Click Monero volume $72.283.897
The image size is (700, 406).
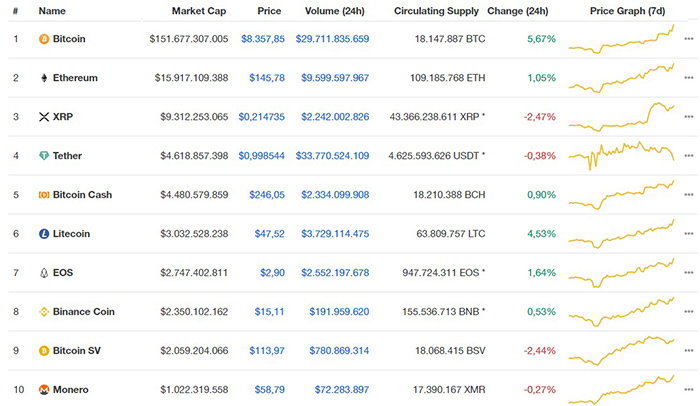pos(342,389)
